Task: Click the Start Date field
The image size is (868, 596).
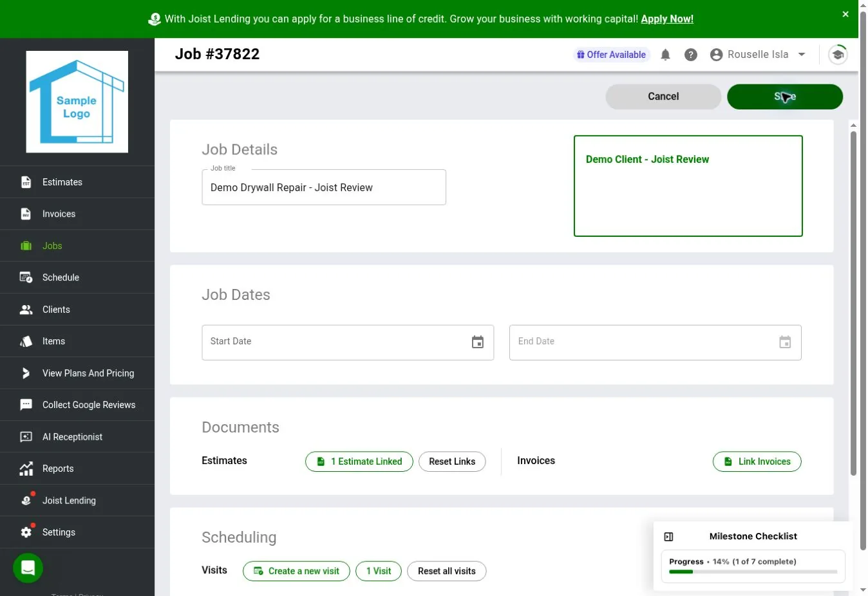Action: (x=348, y=342)
